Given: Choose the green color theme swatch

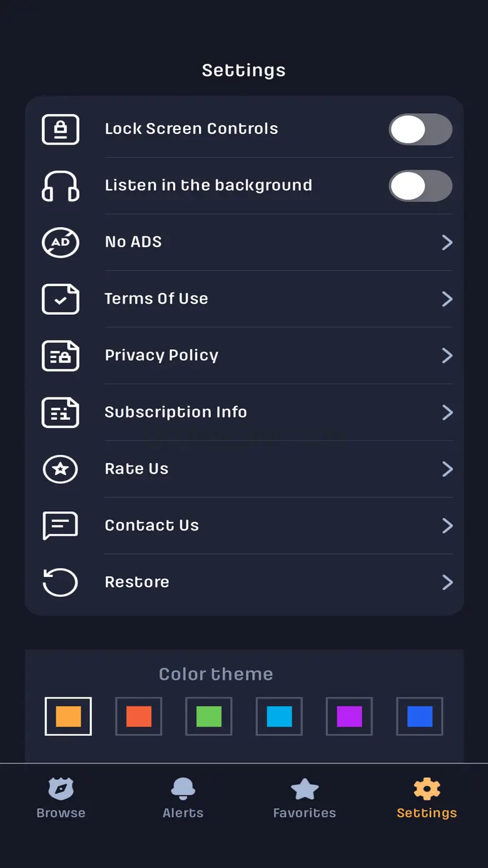Looking at the screenshot, I should point(209,717).
